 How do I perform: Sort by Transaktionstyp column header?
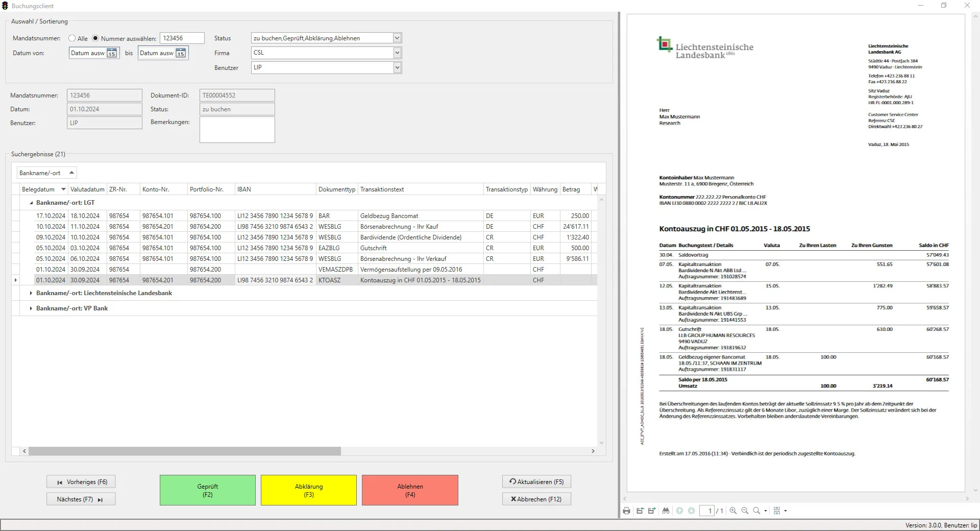click(x=507, y=189)
